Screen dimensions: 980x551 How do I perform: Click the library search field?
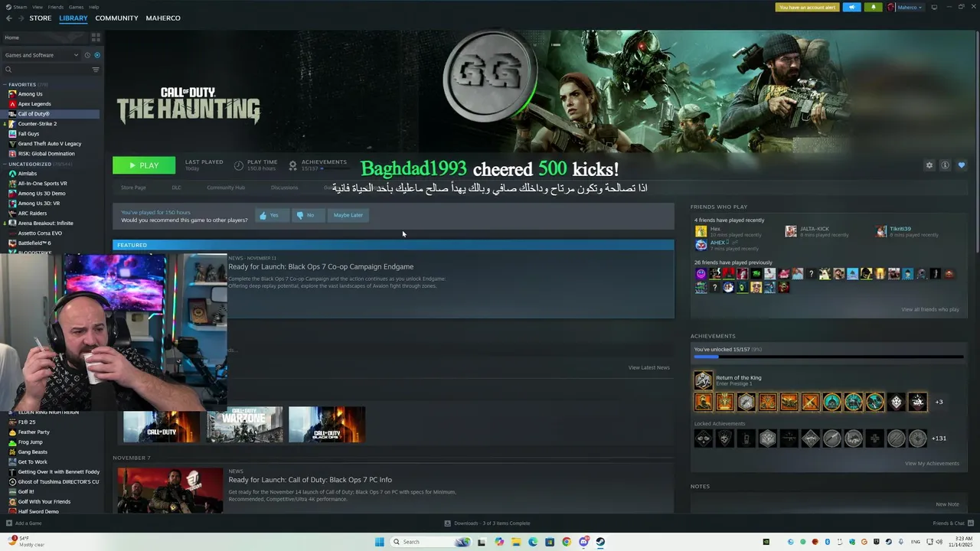click(x=46, y=70)
